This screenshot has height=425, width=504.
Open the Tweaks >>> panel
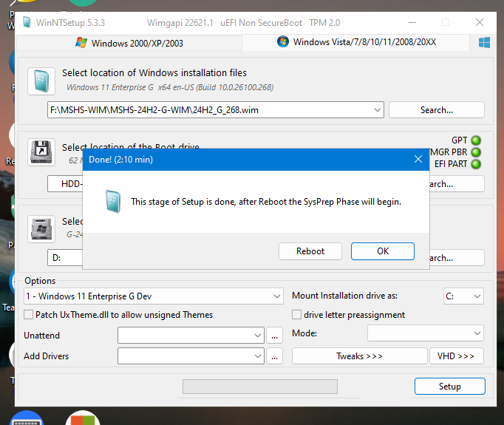359,356
